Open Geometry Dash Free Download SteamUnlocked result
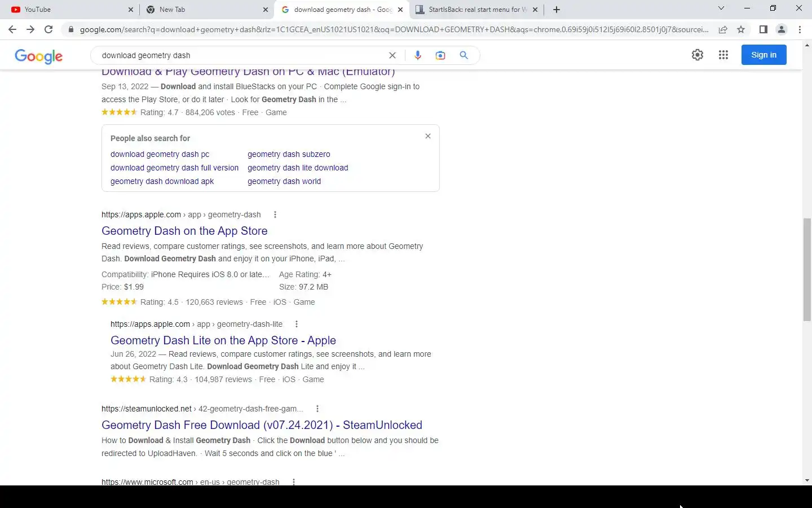Screen dimensions: 812x508 coord(262,425)
